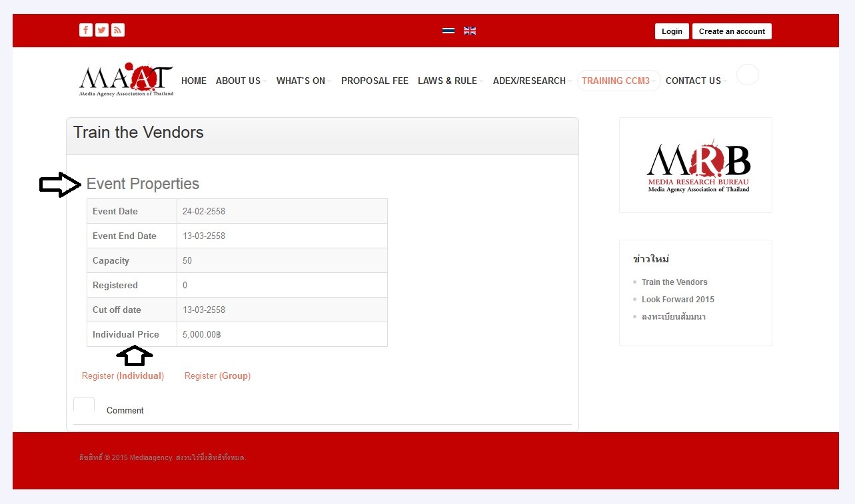Switch language with the Thai flag
This screenshot has height=504, width=855.
pos(448,31)
